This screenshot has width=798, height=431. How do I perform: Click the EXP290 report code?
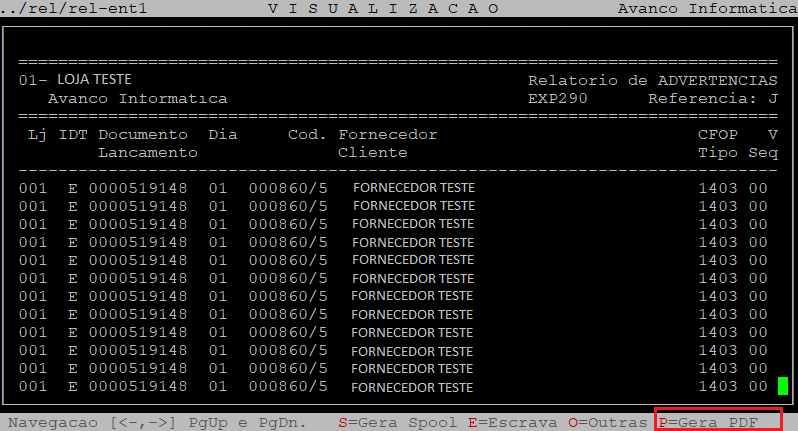click(x=557, y=99)
